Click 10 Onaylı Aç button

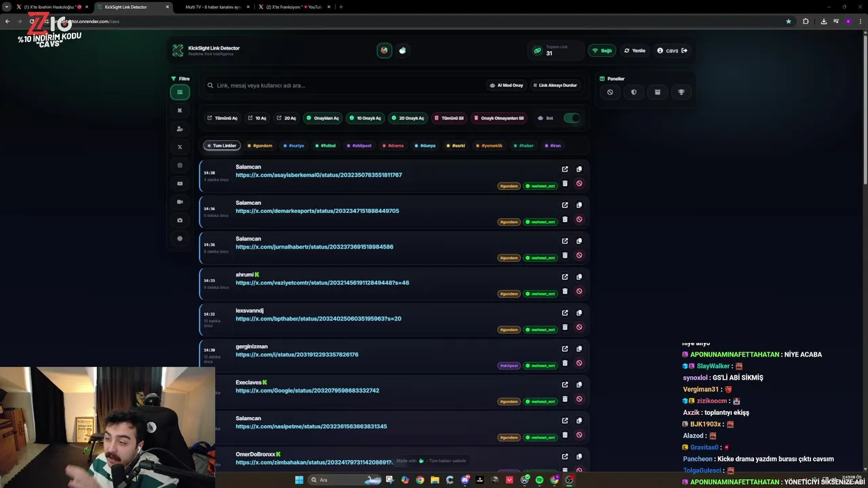[366, 118]
